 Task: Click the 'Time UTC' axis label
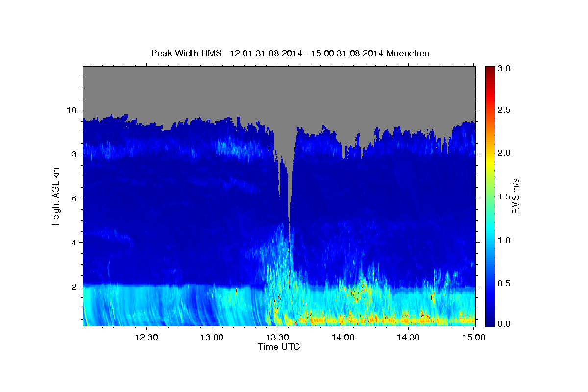[x=279, y=347]
